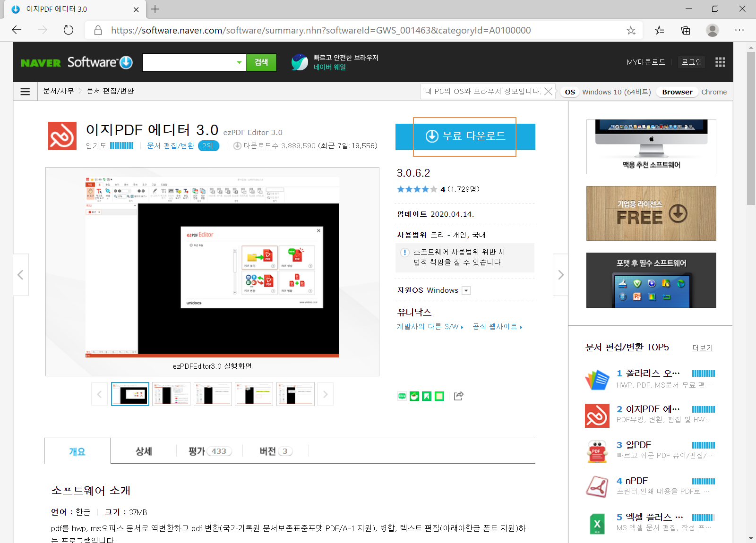Open browser favorites list
Screen dimensions: 756x543
pos(659,30)
